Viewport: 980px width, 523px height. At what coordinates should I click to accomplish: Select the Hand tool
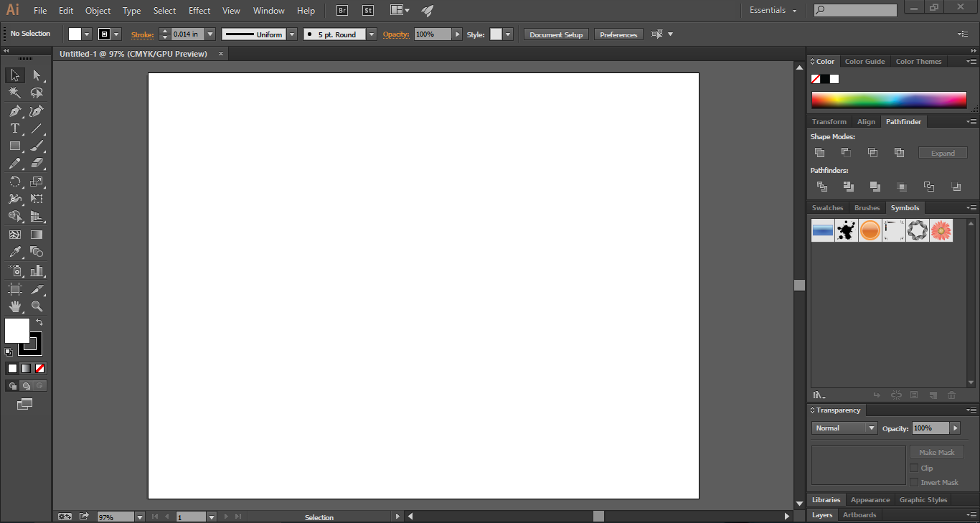(15, 306)
